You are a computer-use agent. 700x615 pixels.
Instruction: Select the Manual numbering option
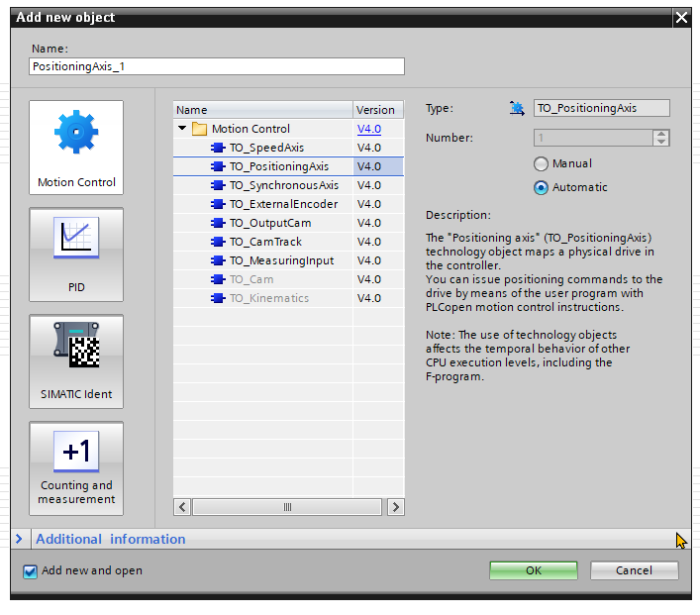pyautogui.click(x=541, y=164)
